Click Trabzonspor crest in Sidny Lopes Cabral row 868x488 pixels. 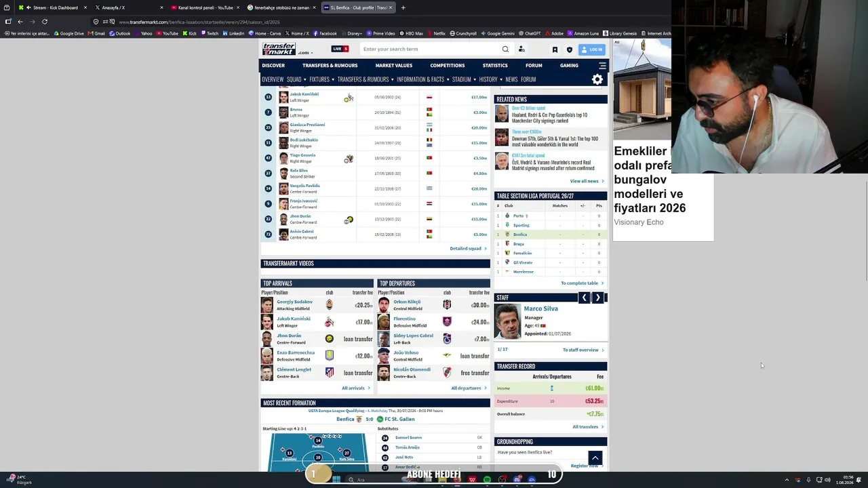click(x=447, y=339)
